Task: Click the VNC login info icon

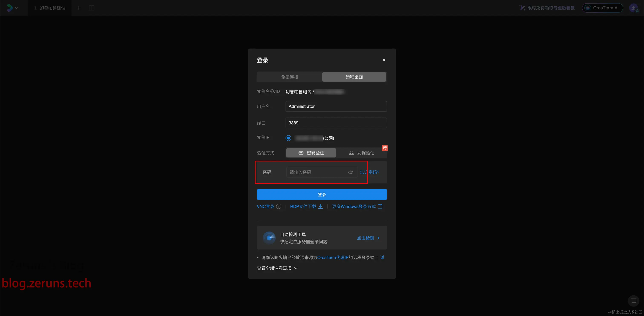Action: click(279, 206)
